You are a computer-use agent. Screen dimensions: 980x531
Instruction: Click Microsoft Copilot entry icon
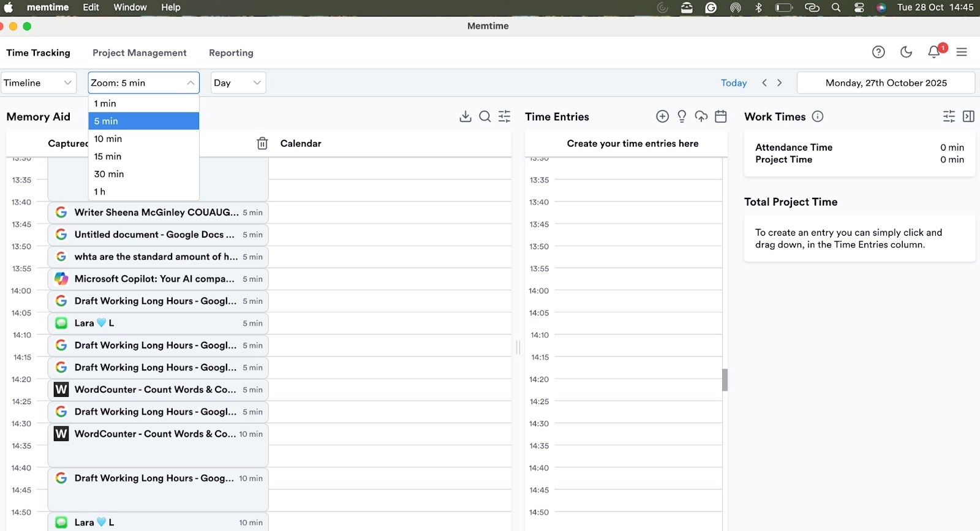pos(61,279)
